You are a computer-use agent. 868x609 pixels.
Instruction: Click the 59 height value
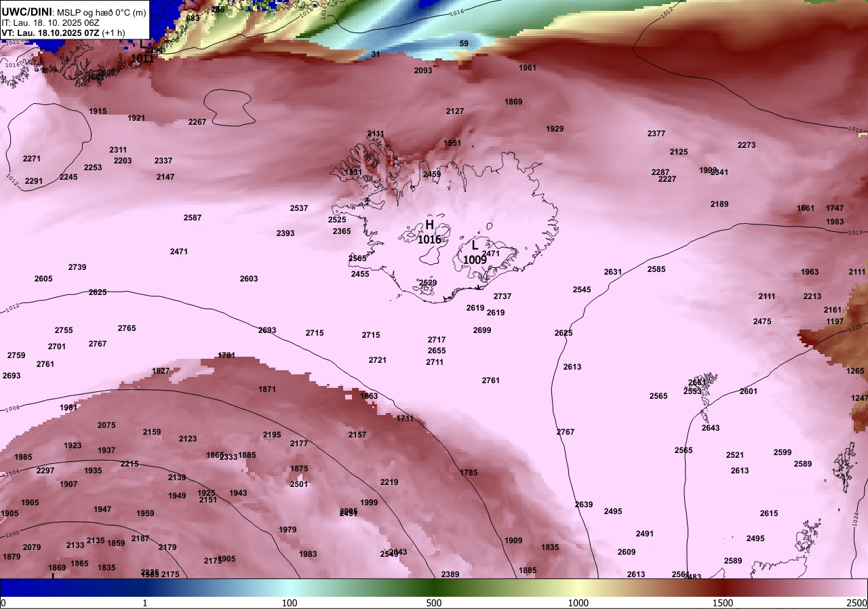click(464, 43)
